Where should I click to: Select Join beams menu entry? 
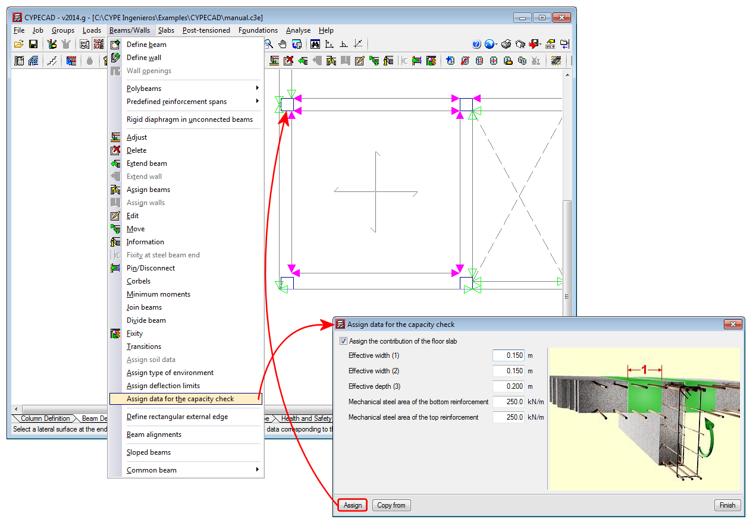point(144,307)
